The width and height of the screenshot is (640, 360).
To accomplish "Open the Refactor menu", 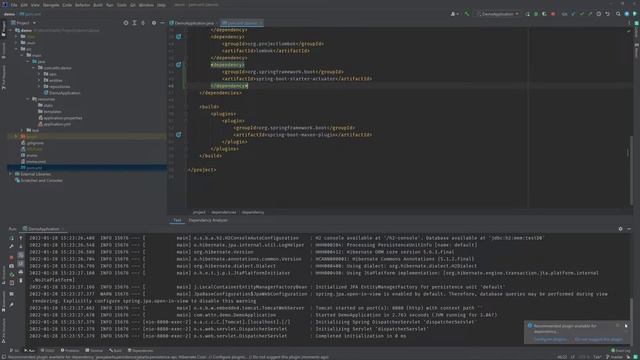I will tap(82, 5).
